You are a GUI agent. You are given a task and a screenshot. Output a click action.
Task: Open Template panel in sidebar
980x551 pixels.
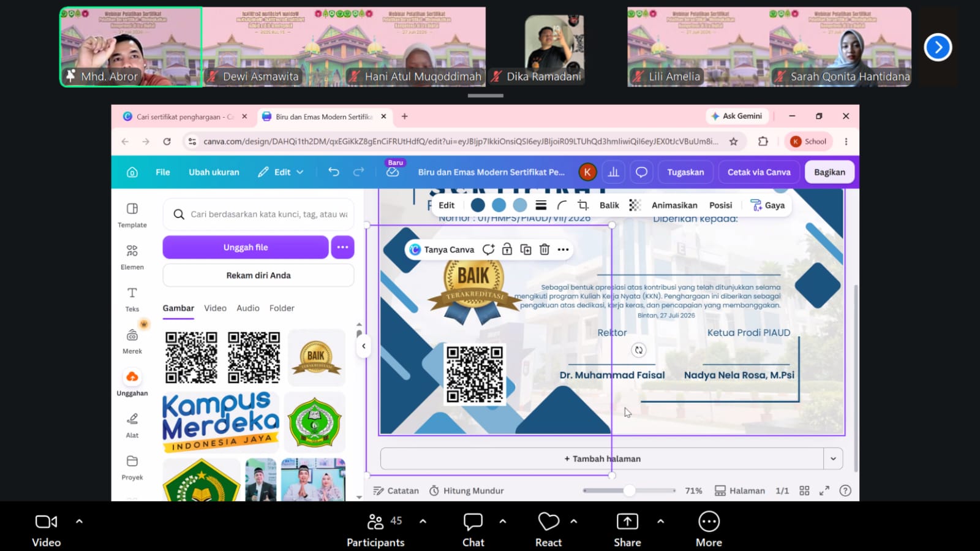click(132, 215)
